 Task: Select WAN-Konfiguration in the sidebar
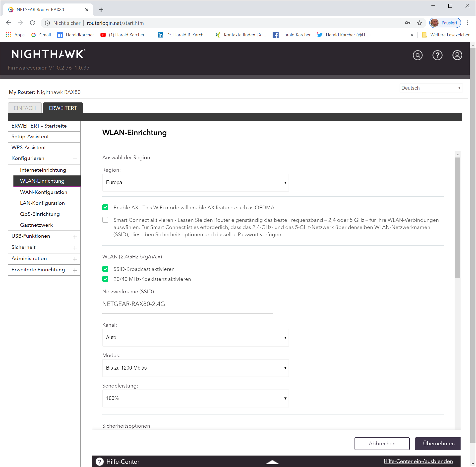[x=44, y=192]
